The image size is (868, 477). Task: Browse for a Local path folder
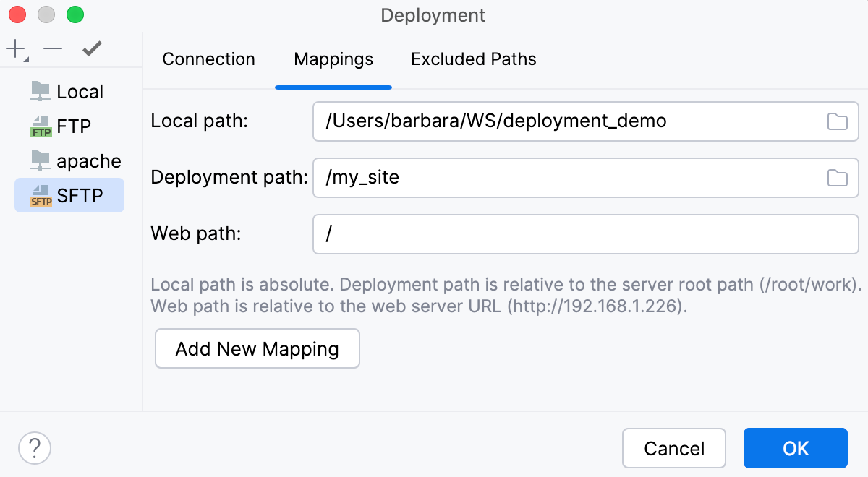coord(837,121)
